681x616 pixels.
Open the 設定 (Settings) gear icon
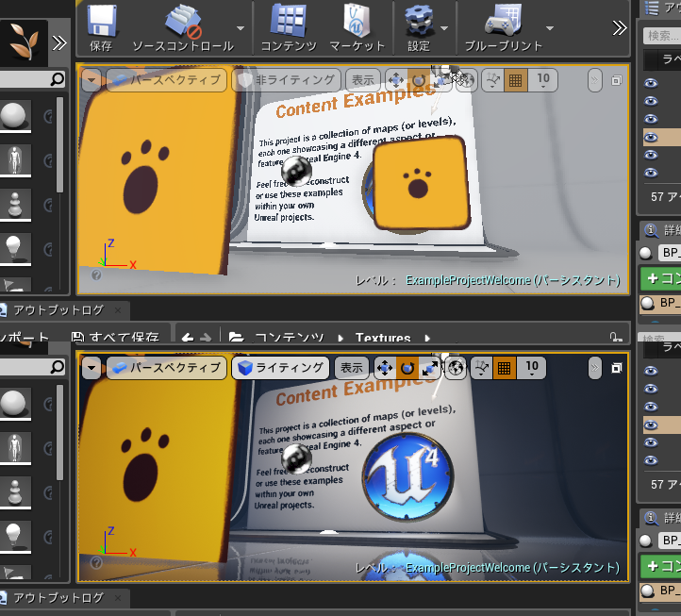(x=420, y=20)
